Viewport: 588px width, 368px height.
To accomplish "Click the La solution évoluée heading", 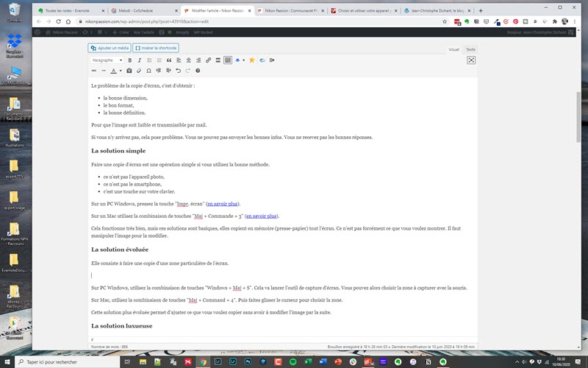I will point(120,250).
